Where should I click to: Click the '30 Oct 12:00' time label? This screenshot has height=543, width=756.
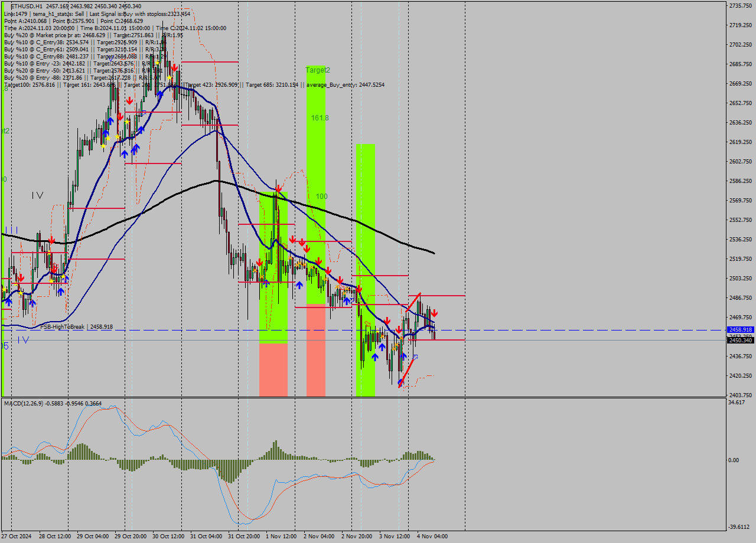(168, 537)
